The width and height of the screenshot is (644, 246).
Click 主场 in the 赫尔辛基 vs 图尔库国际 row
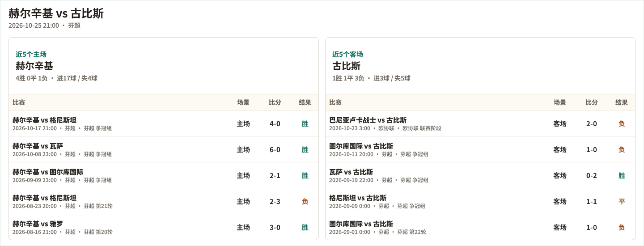point(243,175)
